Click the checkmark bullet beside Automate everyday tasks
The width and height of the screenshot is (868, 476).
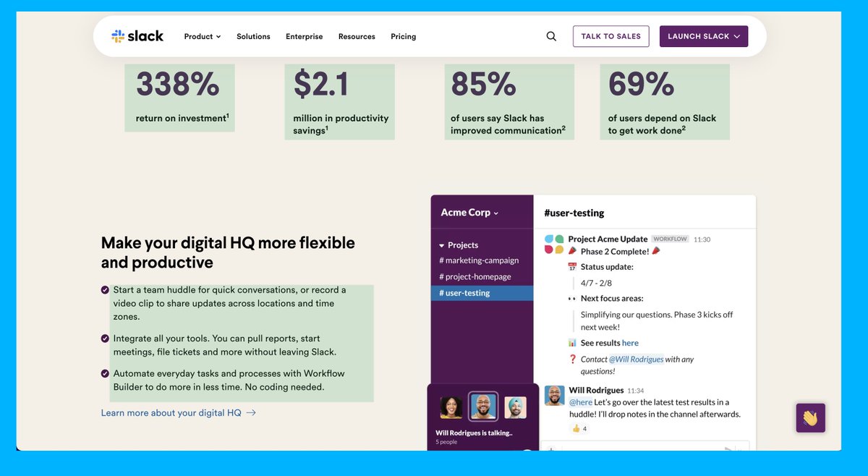(106, 374)
